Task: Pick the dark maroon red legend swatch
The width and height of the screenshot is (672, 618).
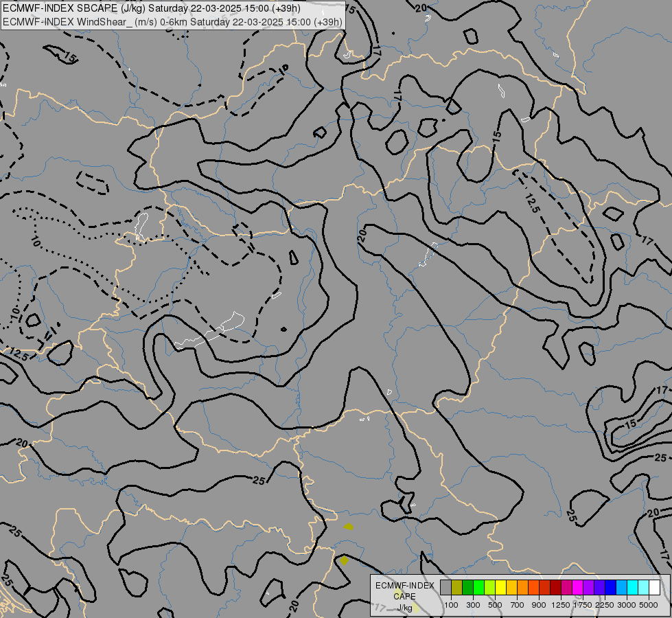Action: click(x=555, y=587)
